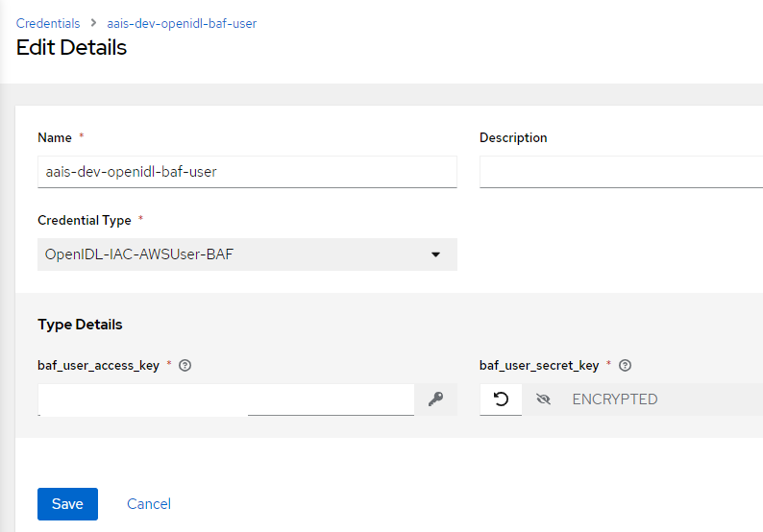Open help icon for baf_user_access_key

coord(185,365)
